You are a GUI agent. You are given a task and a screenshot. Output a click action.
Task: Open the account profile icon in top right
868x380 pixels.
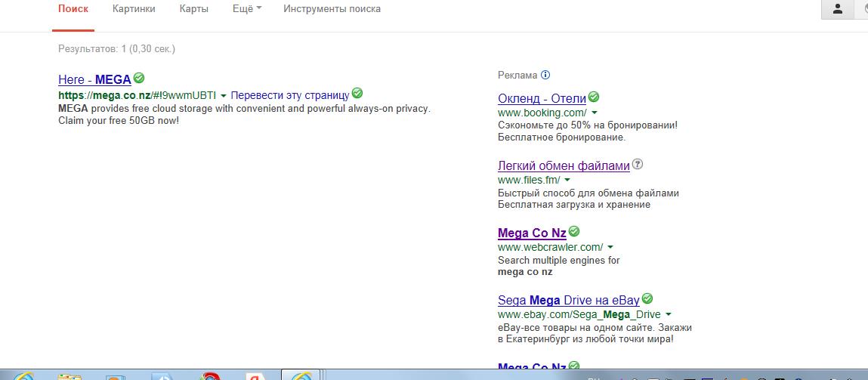(x=837, y=9)
